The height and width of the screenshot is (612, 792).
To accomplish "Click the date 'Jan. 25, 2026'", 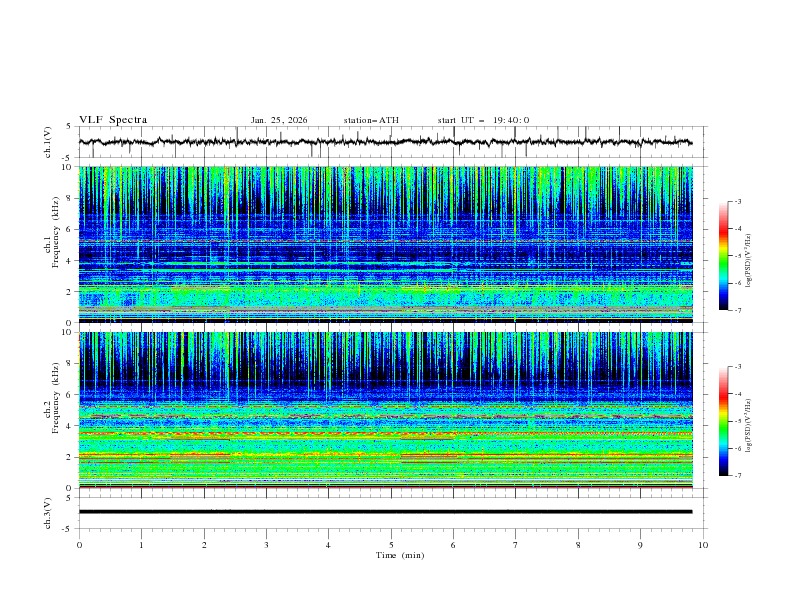I will pos(279,120).
